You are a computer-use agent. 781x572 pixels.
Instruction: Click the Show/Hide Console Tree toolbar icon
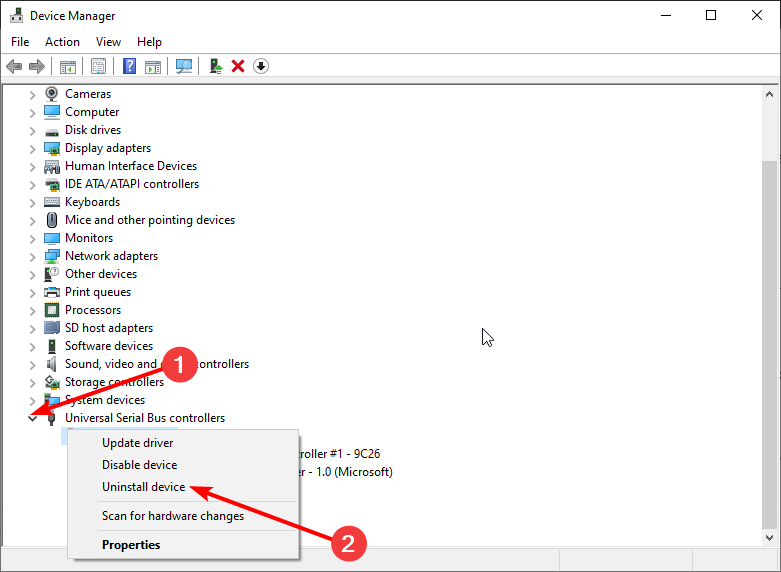tap(68, 66)
